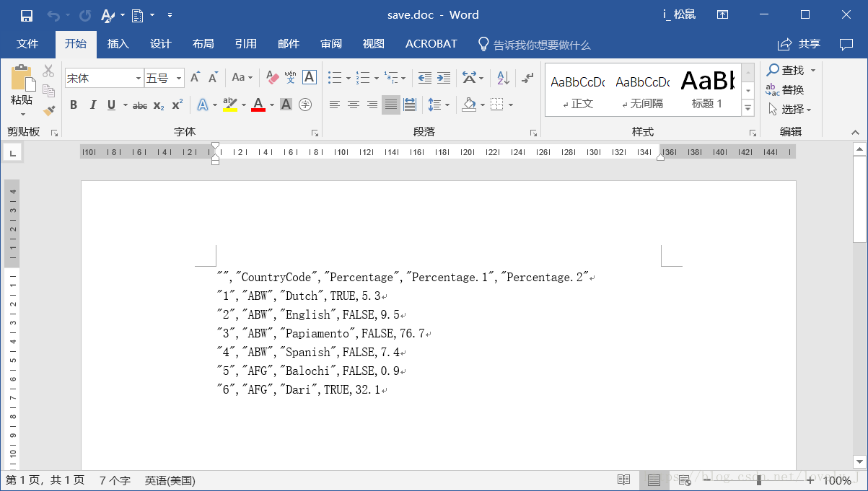Toggle underline formatting
This screenshot has width=868, height=491.
[111, 105]
